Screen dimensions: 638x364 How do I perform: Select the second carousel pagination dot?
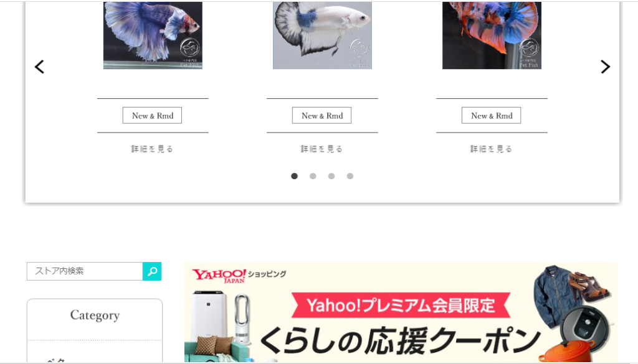point(313,176)
